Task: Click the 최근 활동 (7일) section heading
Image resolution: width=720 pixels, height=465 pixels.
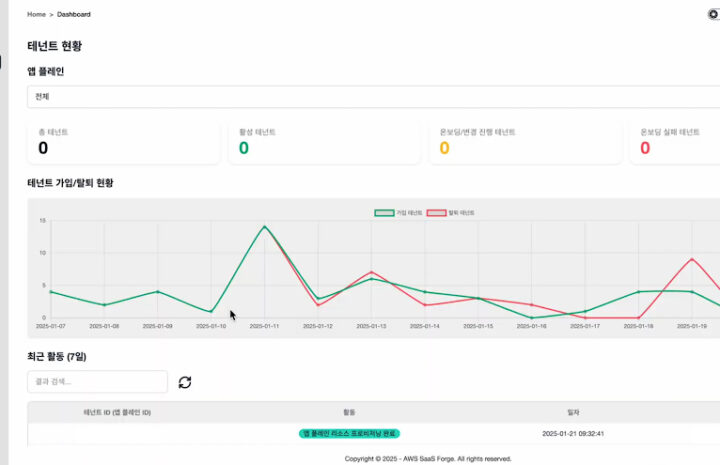Action: [57, 357]
